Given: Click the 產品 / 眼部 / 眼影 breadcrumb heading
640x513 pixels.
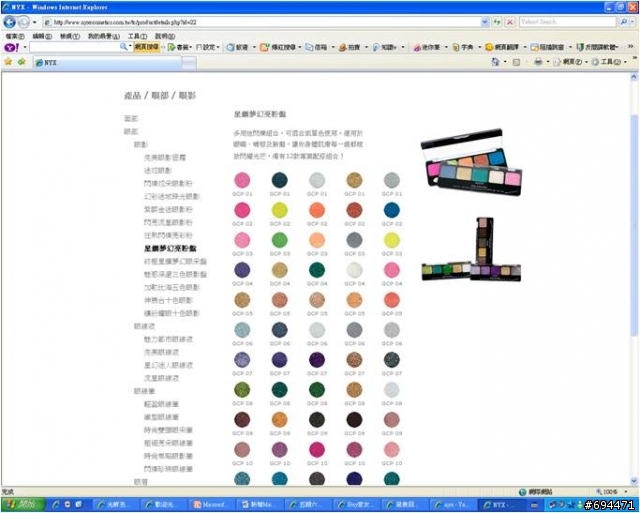Looking at the screenshot, I should coord(160,95).
